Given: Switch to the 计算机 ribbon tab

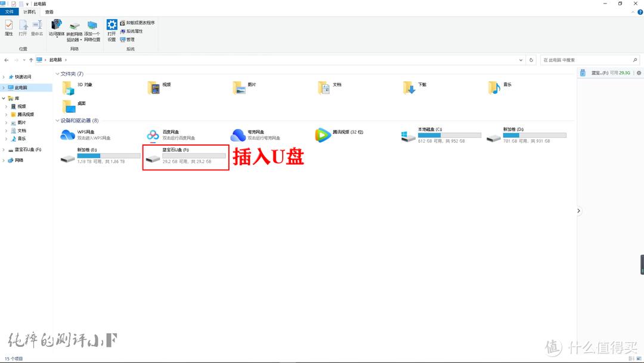Looking at the screenshot, I should click(29, 12).
